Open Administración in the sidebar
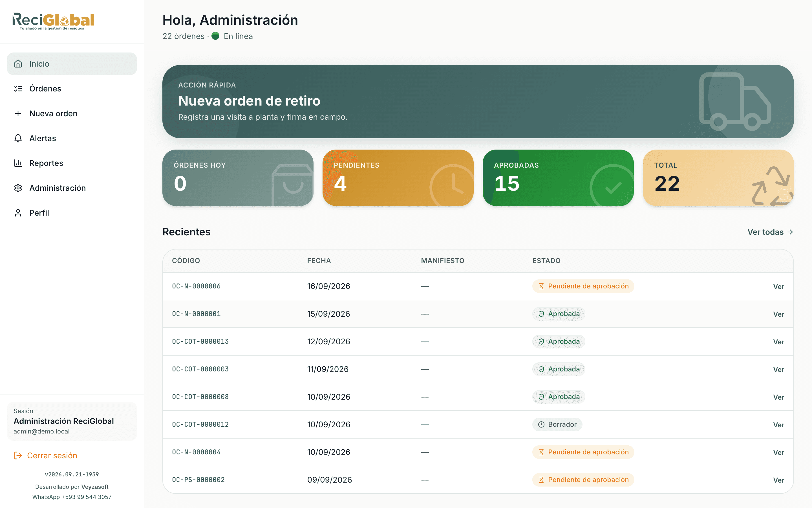The image size is (812, 508). pyautogui.click(x=72, y=188)
